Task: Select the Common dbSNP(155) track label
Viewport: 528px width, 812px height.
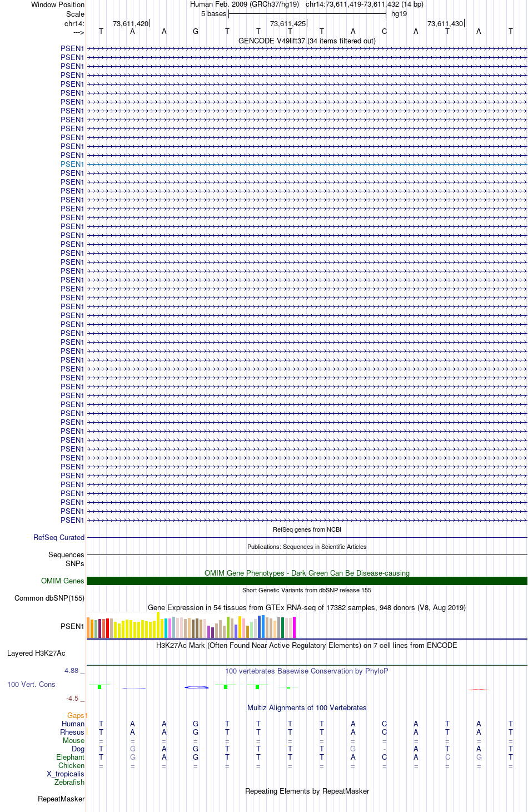Action: [x=49, y=598]
